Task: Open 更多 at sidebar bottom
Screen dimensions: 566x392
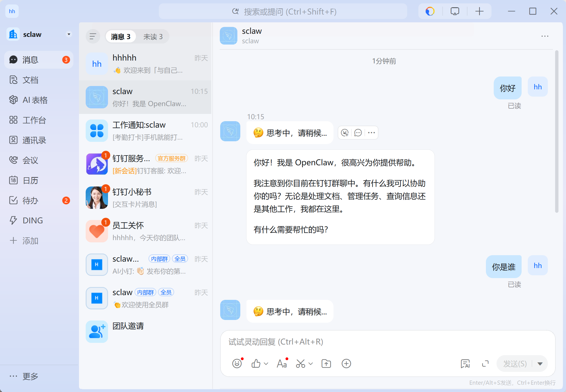Action: click(30, 376)
